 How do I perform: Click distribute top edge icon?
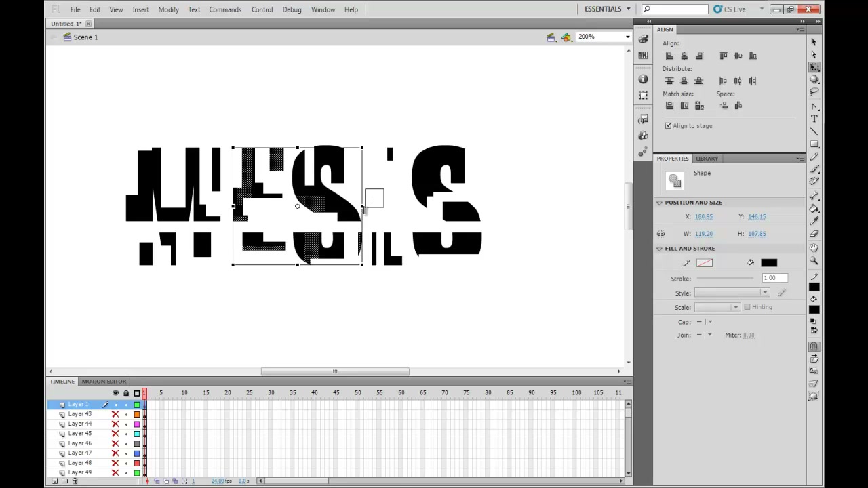click(x=669, y=81)
